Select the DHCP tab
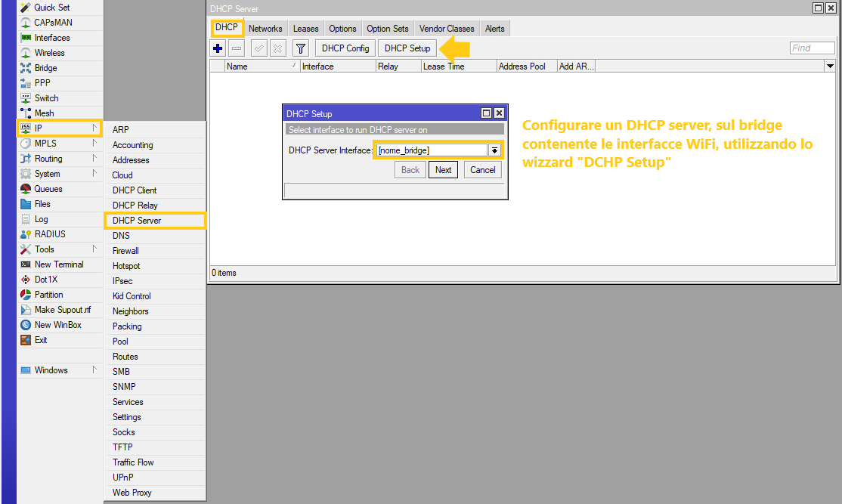 point(227,27)
